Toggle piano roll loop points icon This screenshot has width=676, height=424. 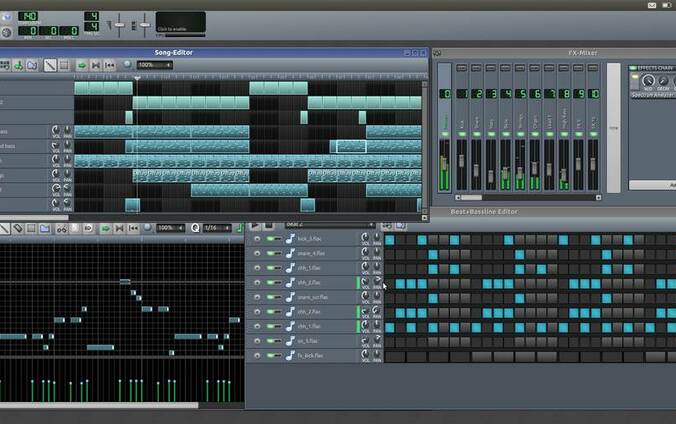tap(119, 229)
